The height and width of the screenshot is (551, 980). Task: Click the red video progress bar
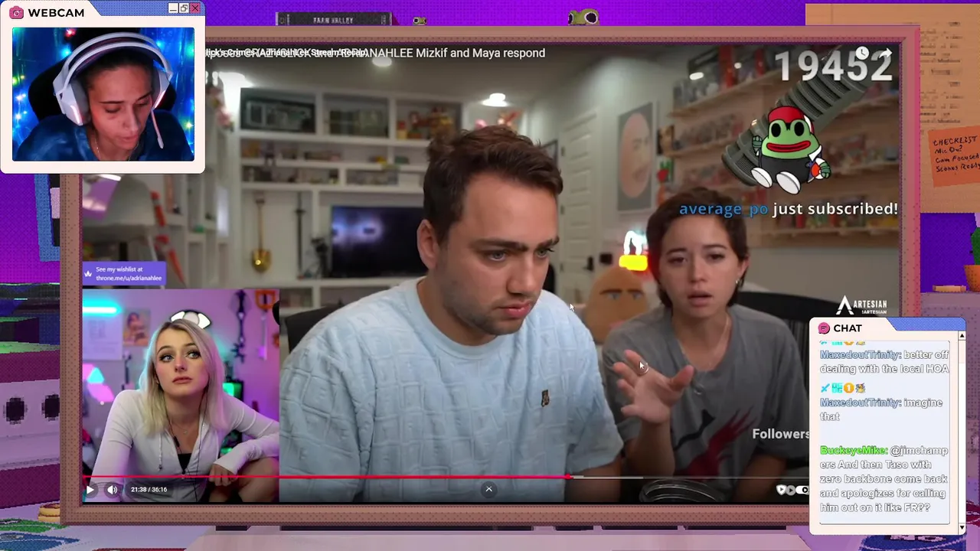click(x=325, y=478)
